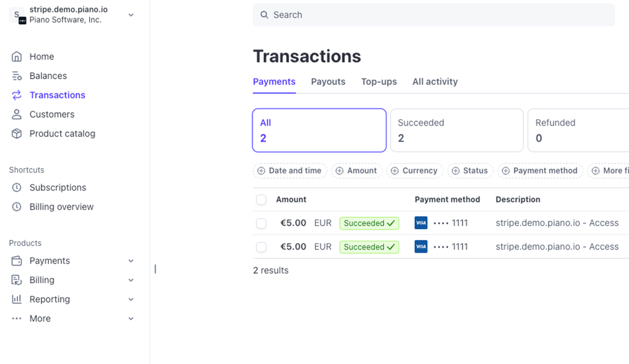The height and width of the screenshot is (364, 629).
Task: Click the plus icon on Payment method filter
Action: click(506, 171)
